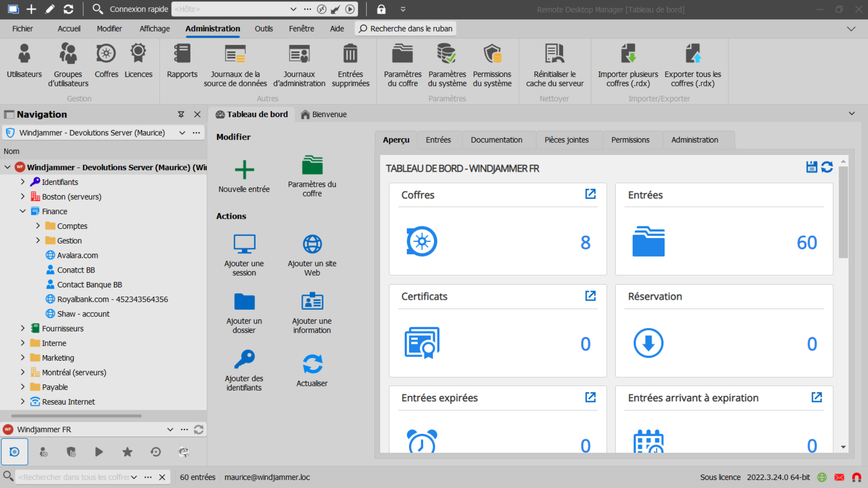Viewport: 868px width, 488px height.
Task: Save the dashboard with the disk icon
Action: 811,167
